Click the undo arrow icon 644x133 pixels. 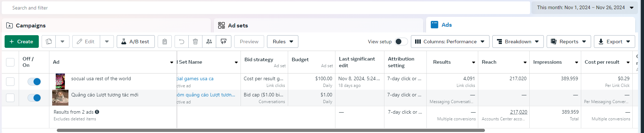tap(182, 42)
